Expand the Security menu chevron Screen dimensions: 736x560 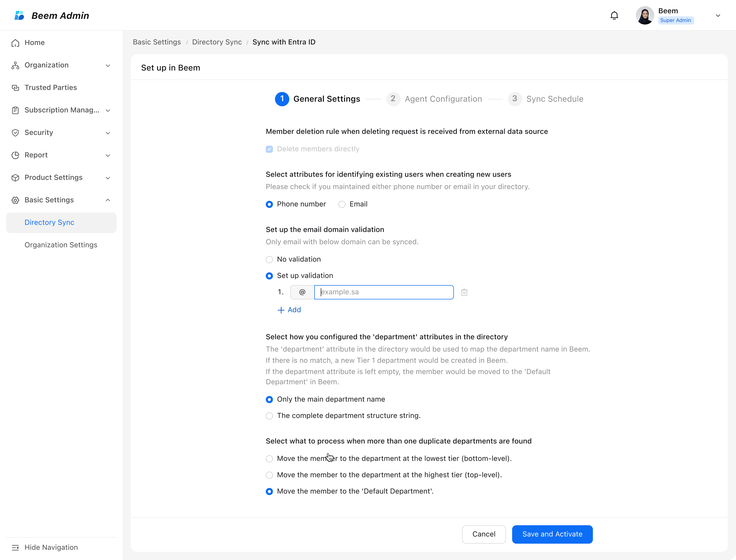click(x=108, y=133)
